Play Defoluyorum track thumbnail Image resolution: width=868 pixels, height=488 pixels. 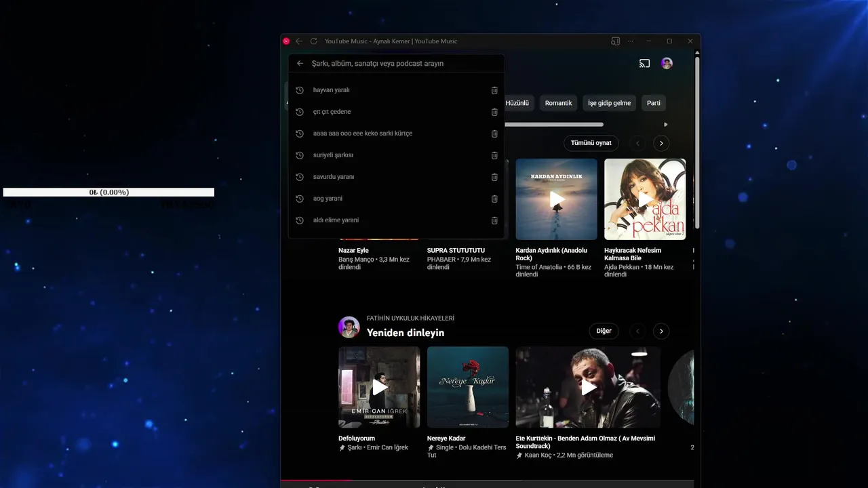click(379, 387)
